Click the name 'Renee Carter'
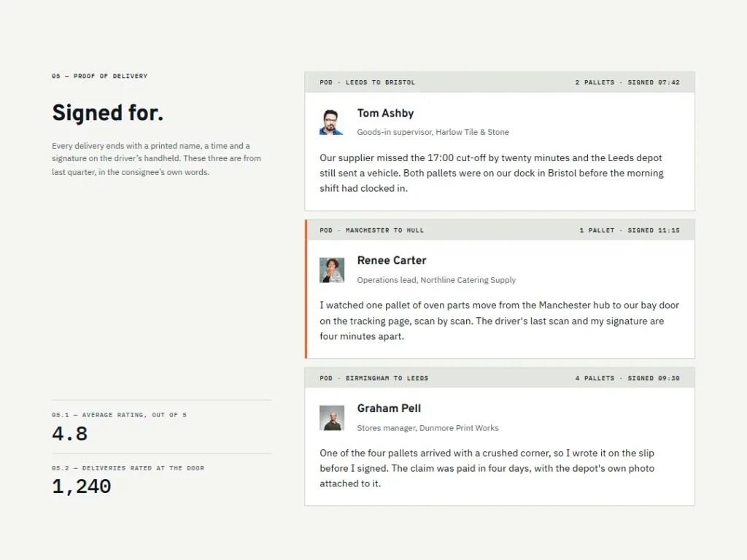Viewport: 747px width, 560px height. pos(392,260)
